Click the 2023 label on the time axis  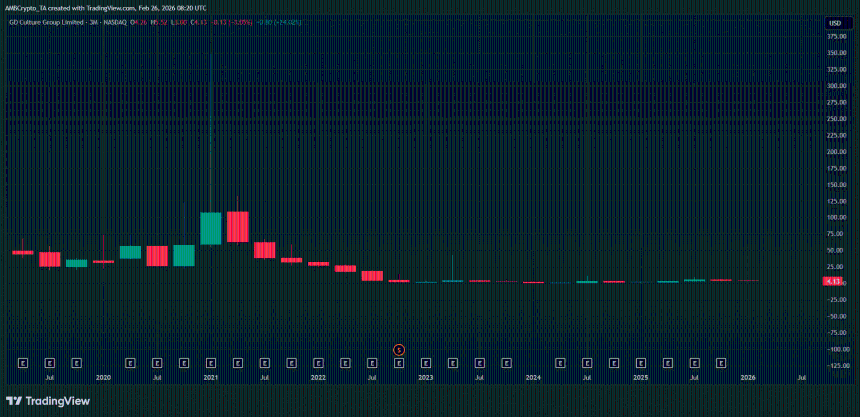click(x=426, y=378)
